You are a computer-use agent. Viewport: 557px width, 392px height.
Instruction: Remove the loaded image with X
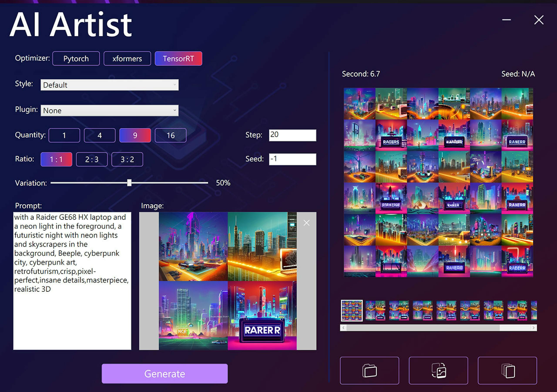click(x=306, y=223)
